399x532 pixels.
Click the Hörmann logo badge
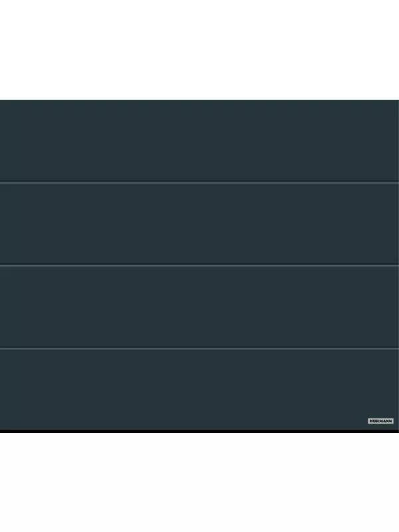pos(380,421)
